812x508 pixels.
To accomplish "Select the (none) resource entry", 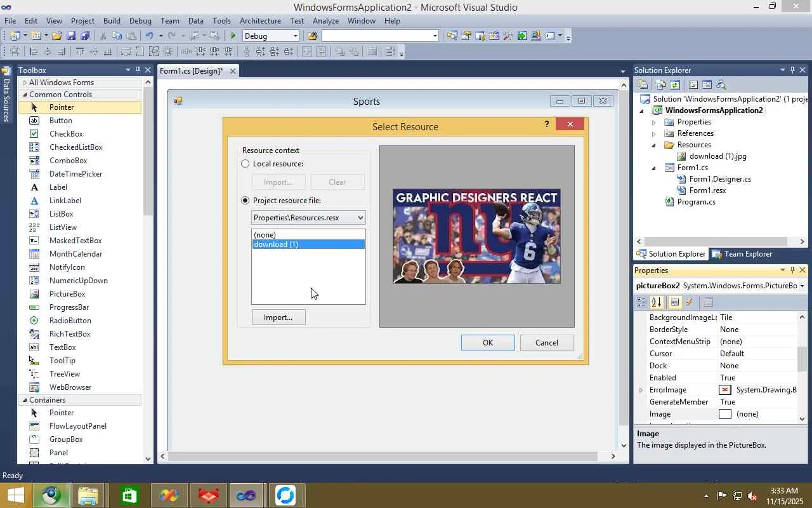I will click(x=308, y=235).
